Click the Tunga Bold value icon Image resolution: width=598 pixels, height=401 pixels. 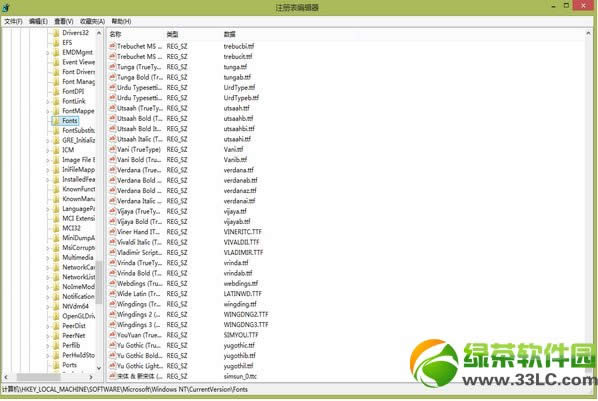tap(113, 77)
